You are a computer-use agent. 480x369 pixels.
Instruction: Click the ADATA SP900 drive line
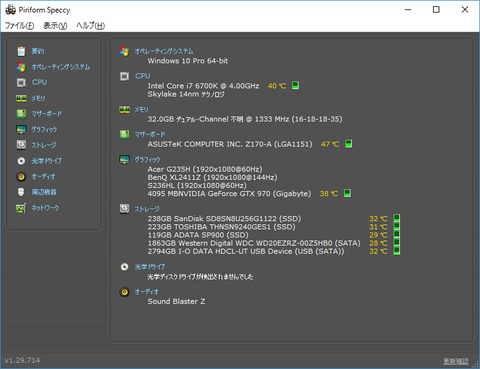pos(198,235)
